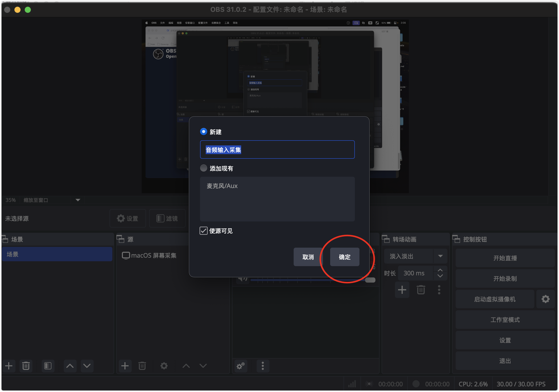Screen dimensions: 559x392
Task: Select the 添加现有 radio option
Action: click(x=204, y=168)
